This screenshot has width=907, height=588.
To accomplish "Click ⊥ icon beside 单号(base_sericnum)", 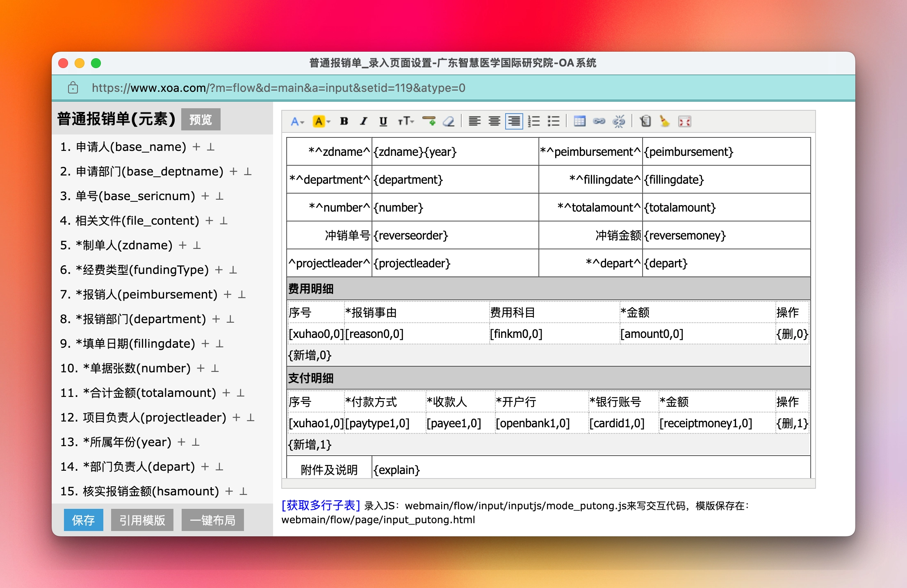I will click(x=220, y=196).
